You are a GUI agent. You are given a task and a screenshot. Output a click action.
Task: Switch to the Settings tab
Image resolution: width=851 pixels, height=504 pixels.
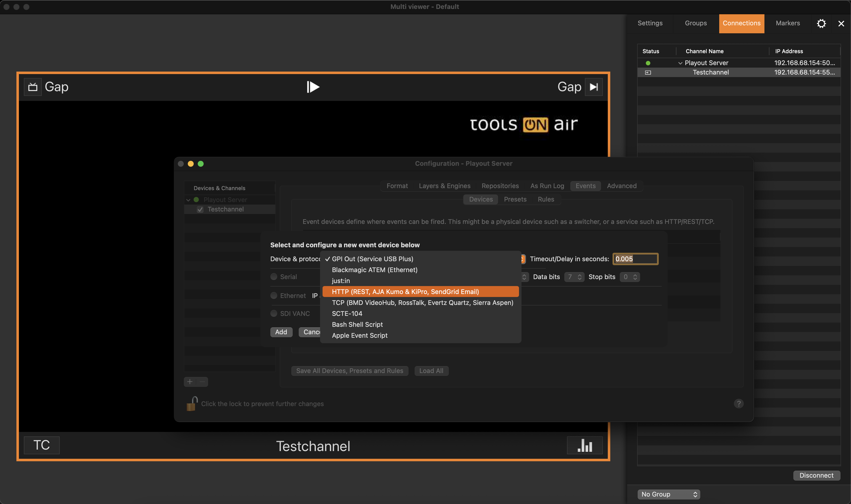tap(650, 23)
